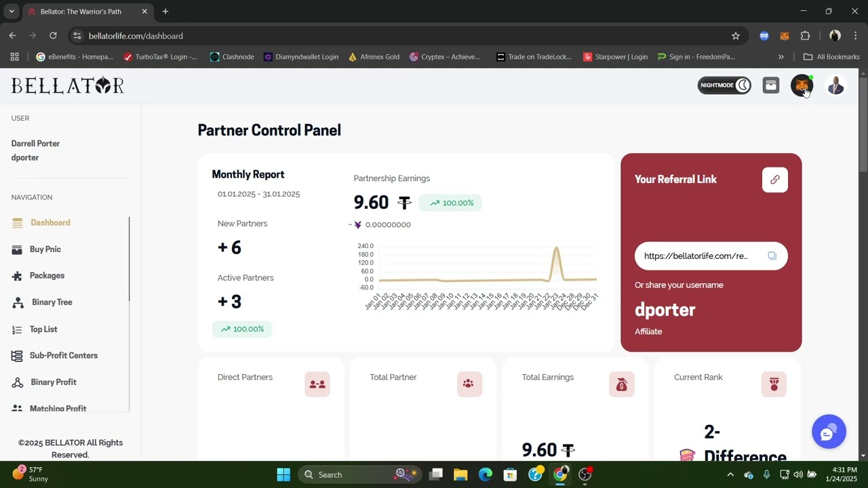Open Packages in sidebar
The height and width of the screenshot is (488, 868).
(47, 276)
